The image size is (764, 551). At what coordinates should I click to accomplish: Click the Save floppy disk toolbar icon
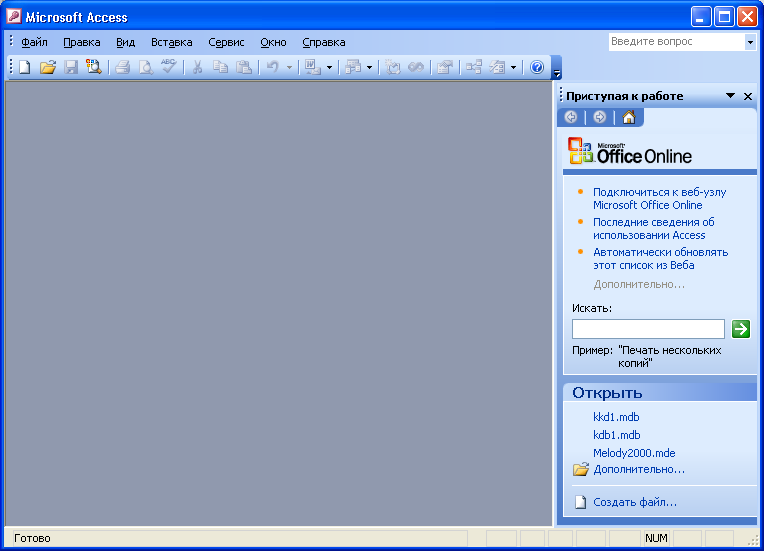pyautogui.click(x=71, y=67)
